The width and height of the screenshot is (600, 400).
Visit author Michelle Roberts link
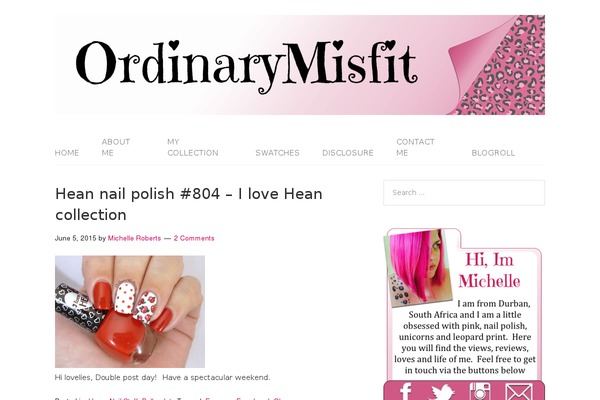134,238
